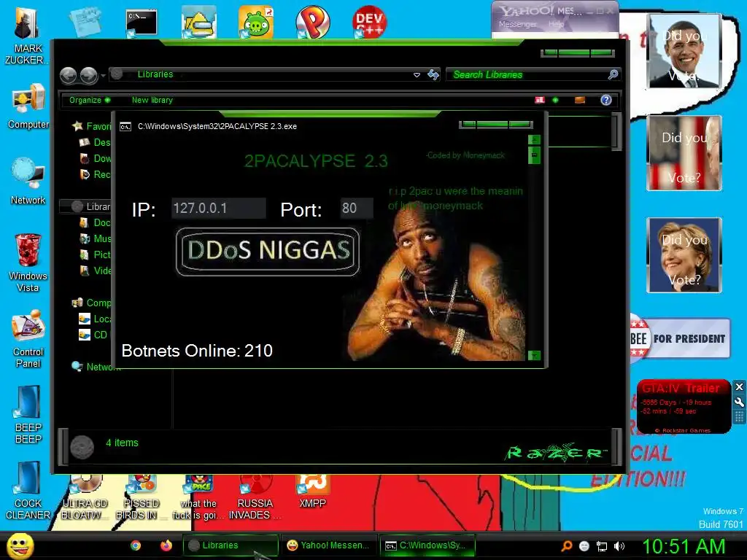The height and width of the screenshot is (560, 747).
Task: Refresh the Libraries address bar
Action: [x=433, y=75]
